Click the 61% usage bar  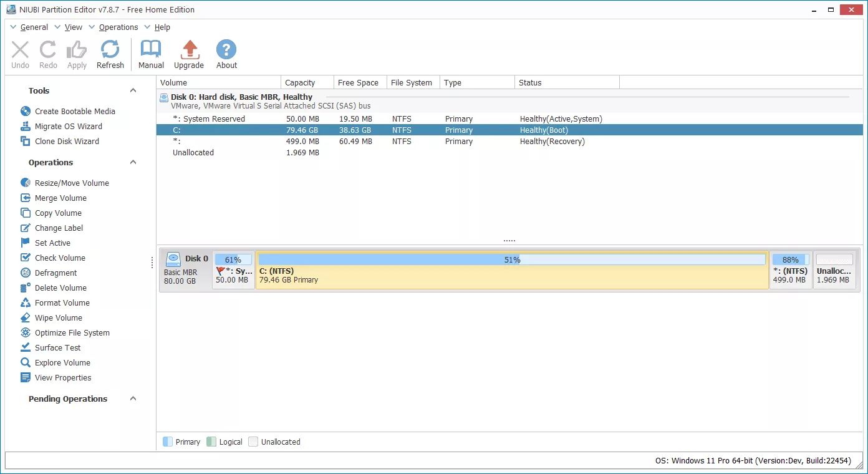click(x=233, y=259)
